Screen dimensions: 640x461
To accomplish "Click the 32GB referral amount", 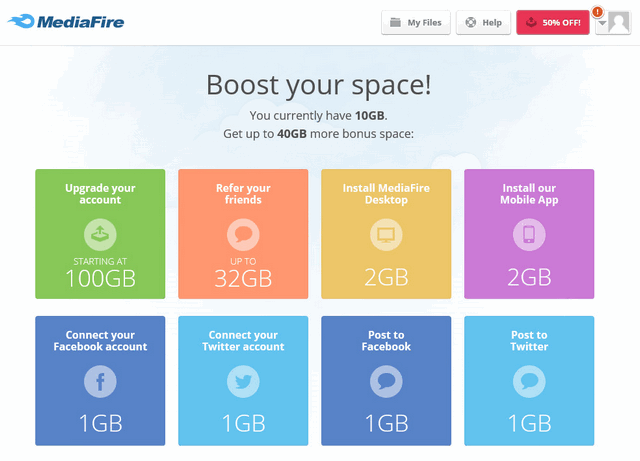I will (243, 278).
